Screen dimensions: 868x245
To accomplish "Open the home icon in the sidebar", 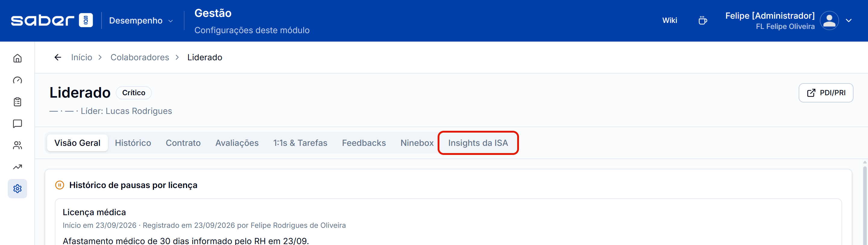I will click(17, 58).
